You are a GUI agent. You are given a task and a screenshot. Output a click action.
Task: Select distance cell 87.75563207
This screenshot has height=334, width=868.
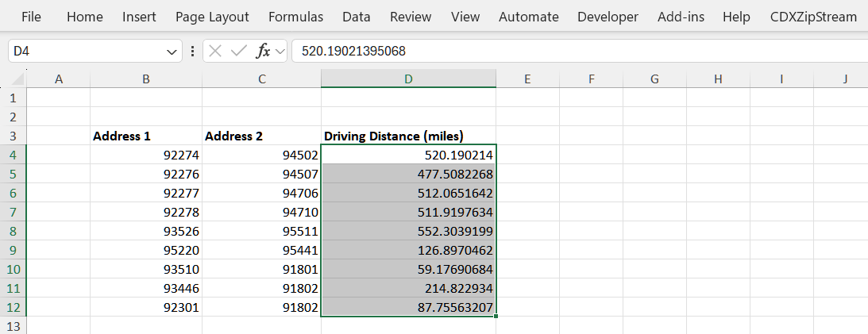point(408,308)
